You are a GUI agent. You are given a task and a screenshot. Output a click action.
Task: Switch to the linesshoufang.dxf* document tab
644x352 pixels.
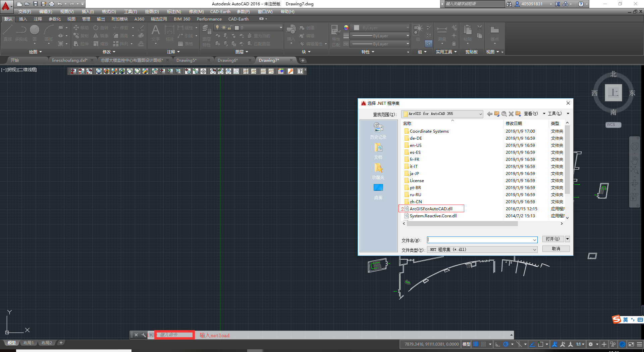69,60
